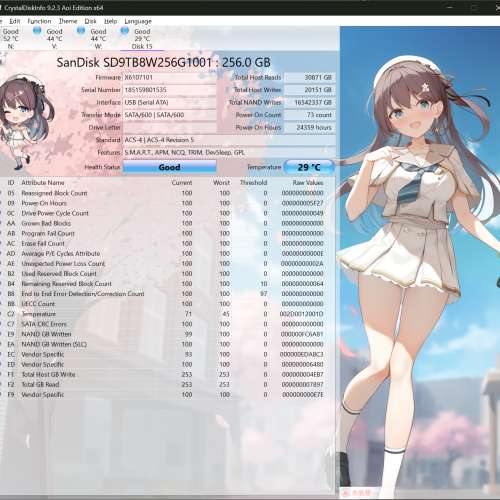
Task: Open the Disk menu
Action: click(x=90, y=21)
